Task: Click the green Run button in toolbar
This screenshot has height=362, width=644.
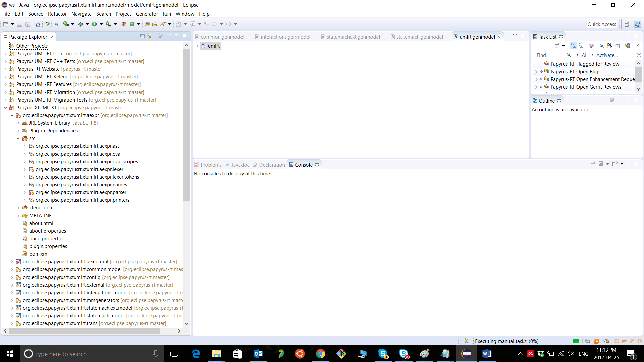Action: tap(94, 24)
